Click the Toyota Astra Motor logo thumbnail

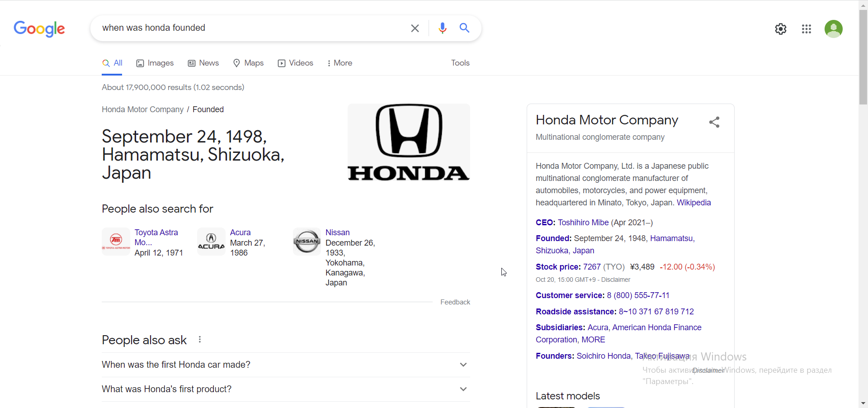(x=116, y=242)
